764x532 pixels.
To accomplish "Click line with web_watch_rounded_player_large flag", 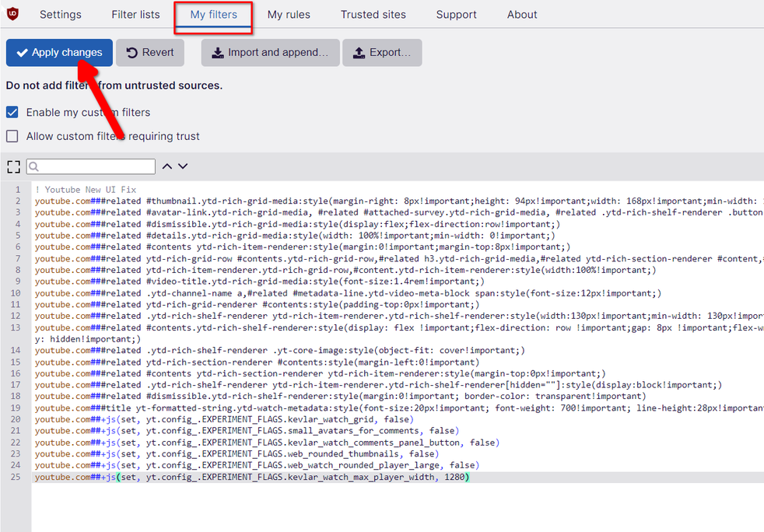I will pos(257,465).
